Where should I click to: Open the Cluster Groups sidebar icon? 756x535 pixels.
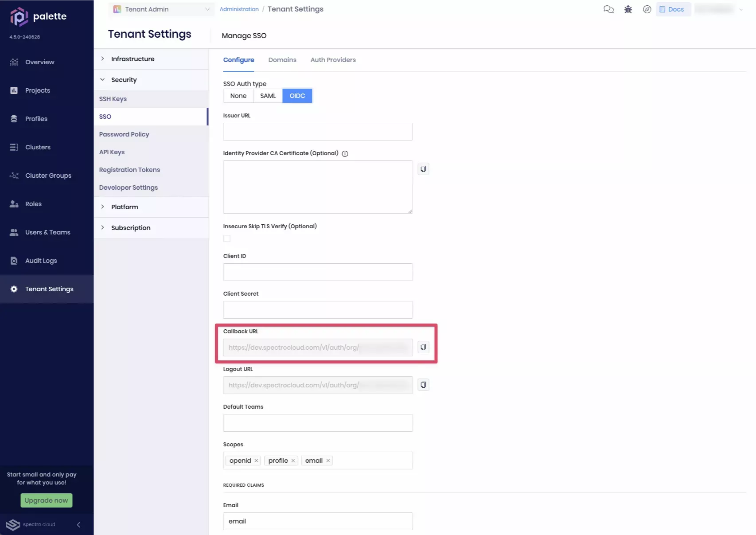click(x=14, y=176)
